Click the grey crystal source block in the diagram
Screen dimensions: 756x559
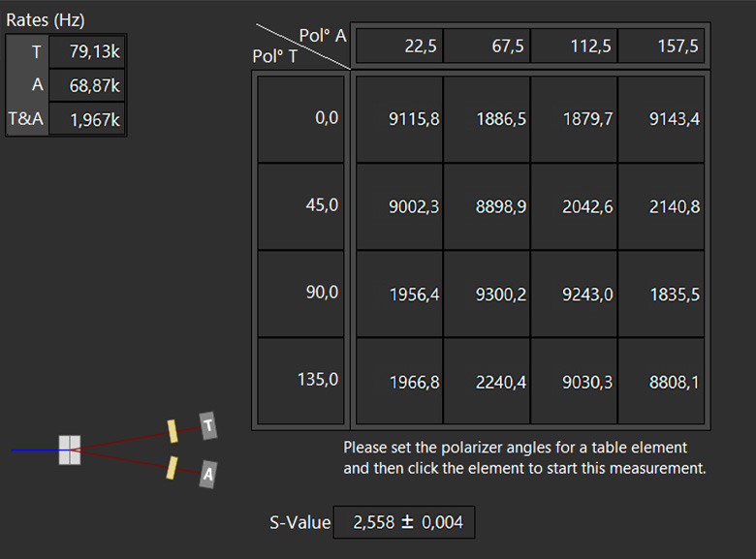click(70, 450)
